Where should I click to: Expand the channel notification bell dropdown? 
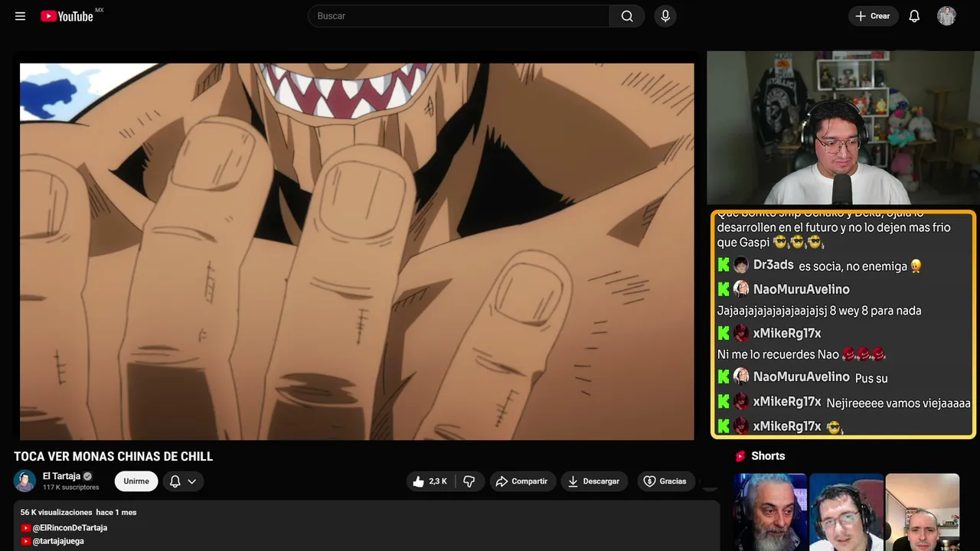tap(183, 481)
